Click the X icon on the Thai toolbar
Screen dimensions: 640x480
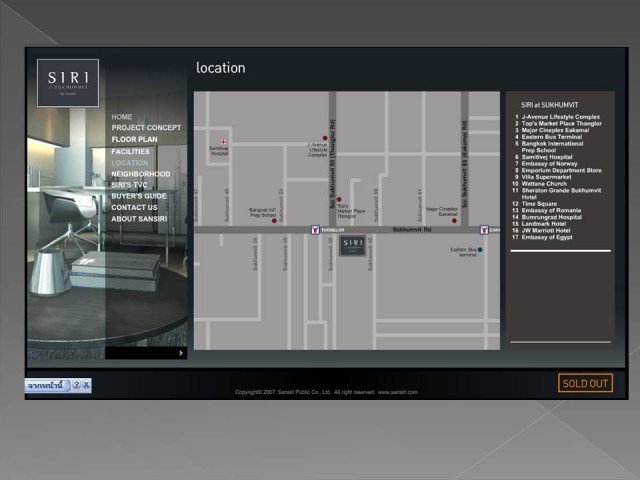(x=86, y=384)
